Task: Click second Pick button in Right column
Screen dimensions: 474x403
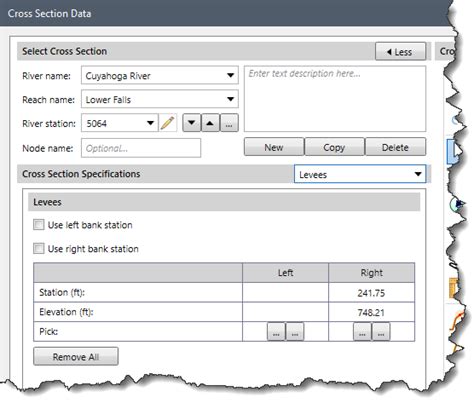Action: click(381, 332)
